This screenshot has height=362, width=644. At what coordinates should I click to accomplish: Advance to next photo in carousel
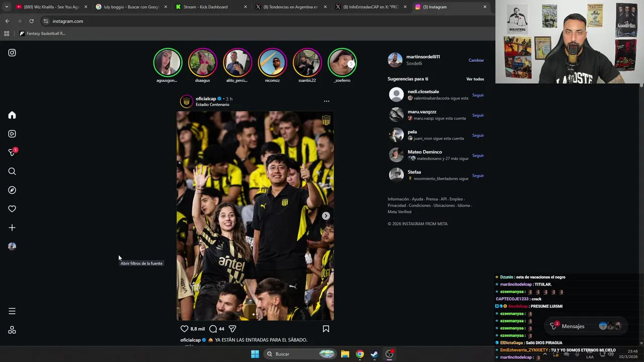coord(326,216)
